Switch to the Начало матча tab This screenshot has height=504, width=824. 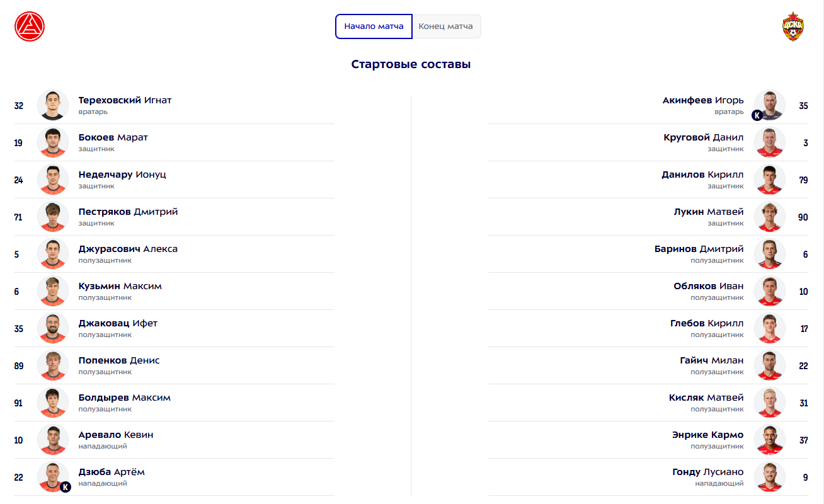click(x=374, y=26)
